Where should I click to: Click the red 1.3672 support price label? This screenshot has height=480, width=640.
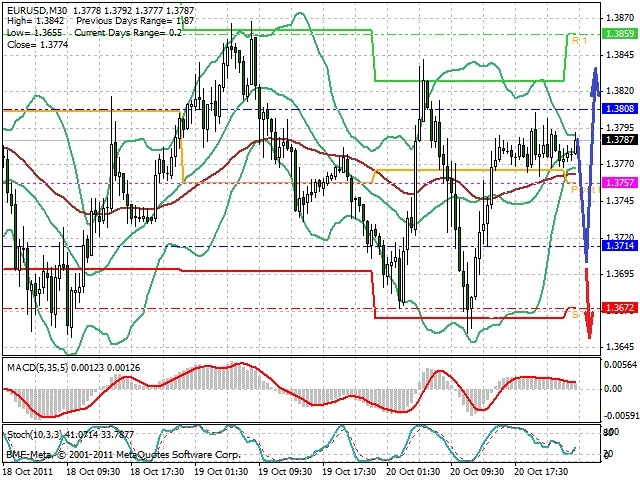620,308
